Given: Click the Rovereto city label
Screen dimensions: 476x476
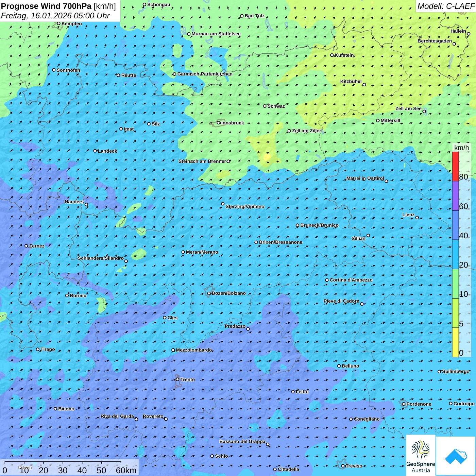Looking at the screenshot, I should click(153, 416).
